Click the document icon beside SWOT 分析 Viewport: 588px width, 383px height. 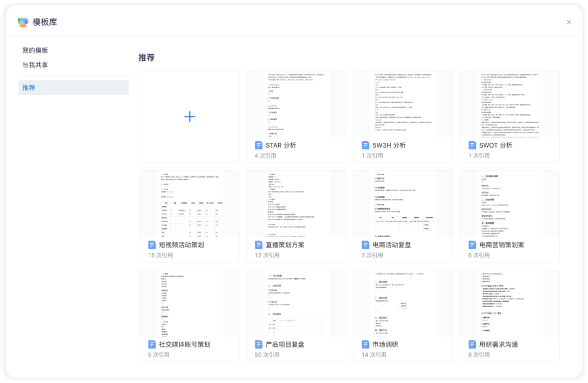pyautogui.click(x=472, y=145)
